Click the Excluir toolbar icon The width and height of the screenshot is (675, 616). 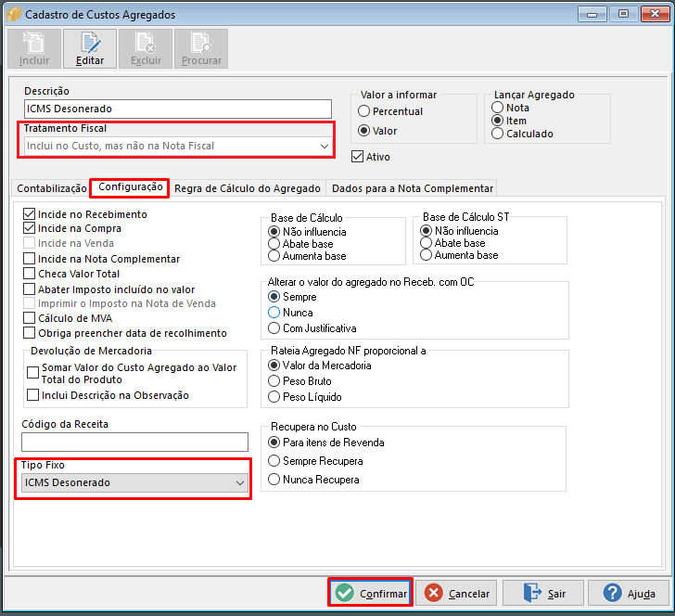tap(146, 48)
